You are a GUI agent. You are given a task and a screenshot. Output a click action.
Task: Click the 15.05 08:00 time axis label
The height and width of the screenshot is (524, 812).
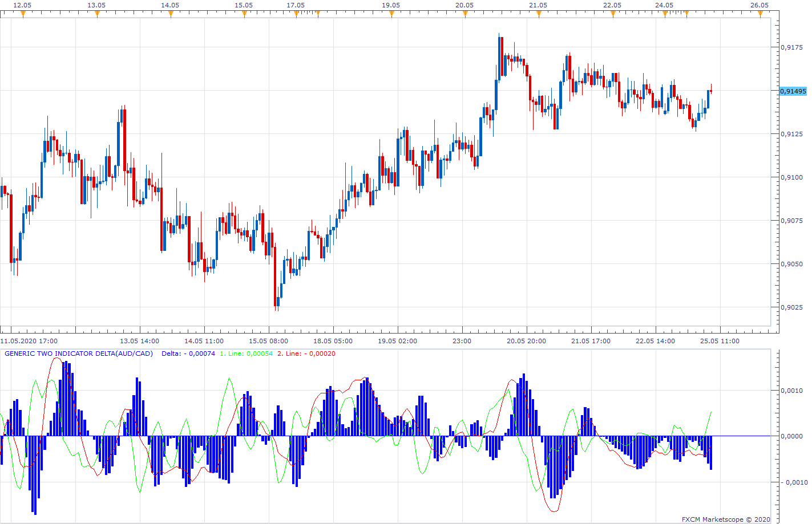[269, 341]
